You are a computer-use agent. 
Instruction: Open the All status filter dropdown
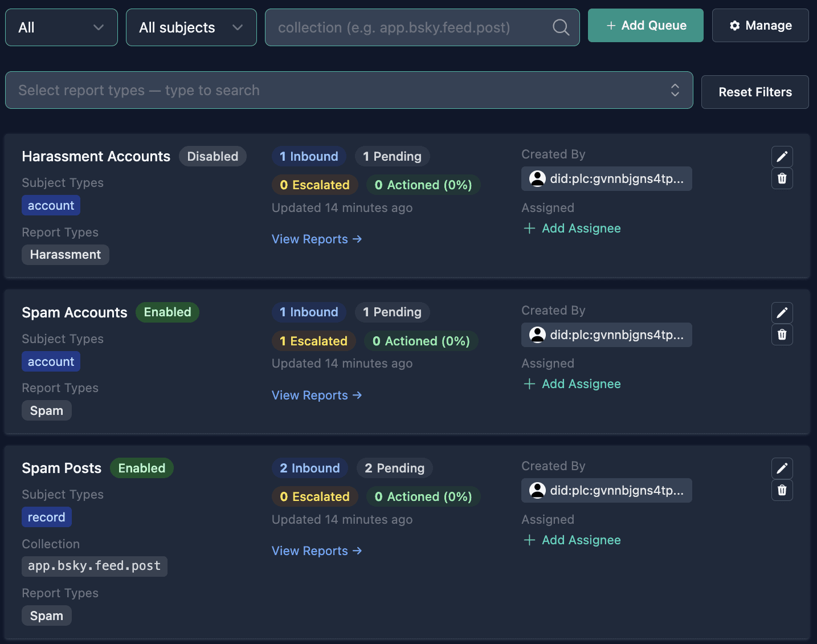pos(62,27)
